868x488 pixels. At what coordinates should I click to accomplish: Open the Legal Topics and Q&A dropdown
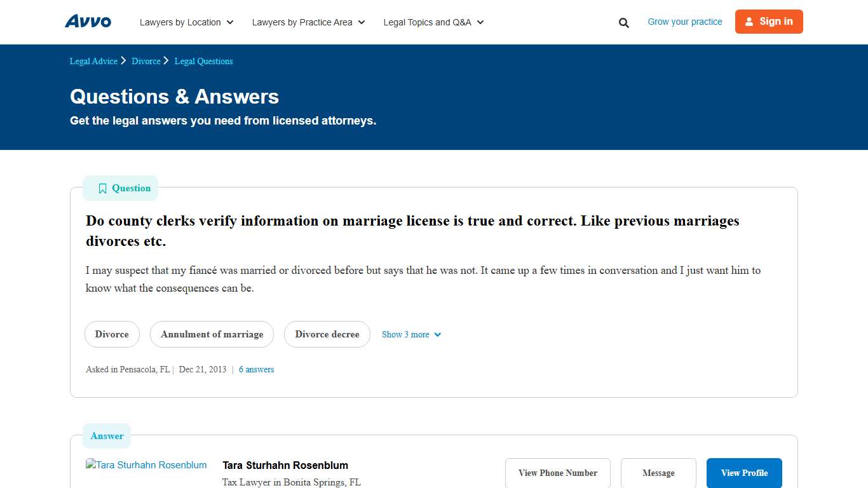(433, 22)
